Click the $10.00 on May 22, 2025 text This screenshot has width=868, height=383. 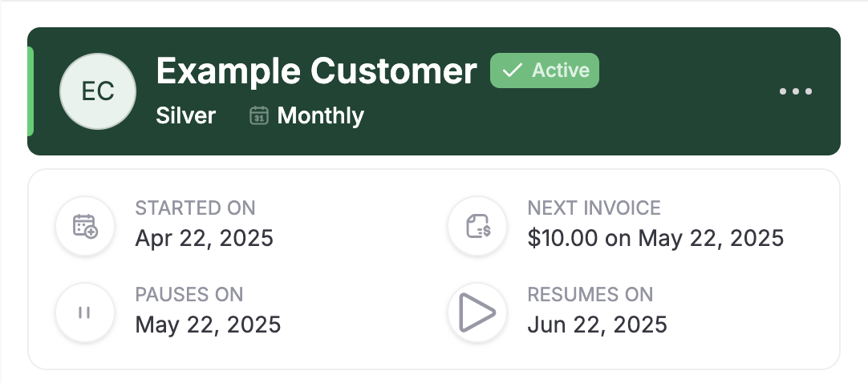[x=655, y=238]
